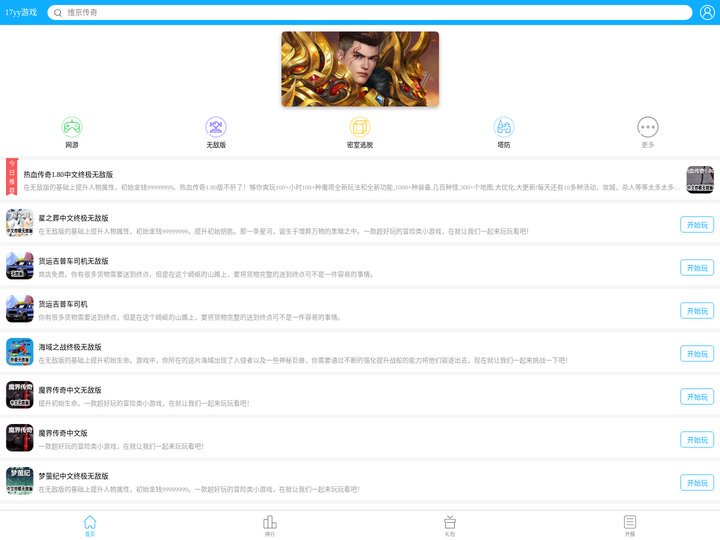Open the 更多 three-dots category

click(648, 127)
